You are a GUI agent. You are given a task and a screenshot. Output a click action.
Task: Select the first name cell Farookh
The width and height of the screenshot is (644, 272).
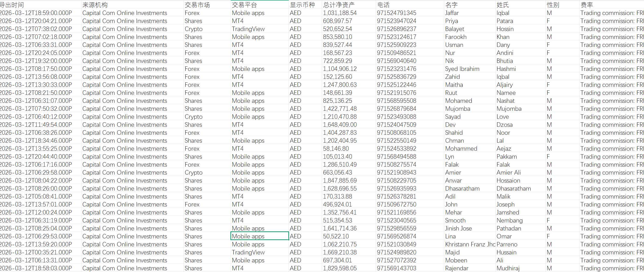(x=470, y=37)
